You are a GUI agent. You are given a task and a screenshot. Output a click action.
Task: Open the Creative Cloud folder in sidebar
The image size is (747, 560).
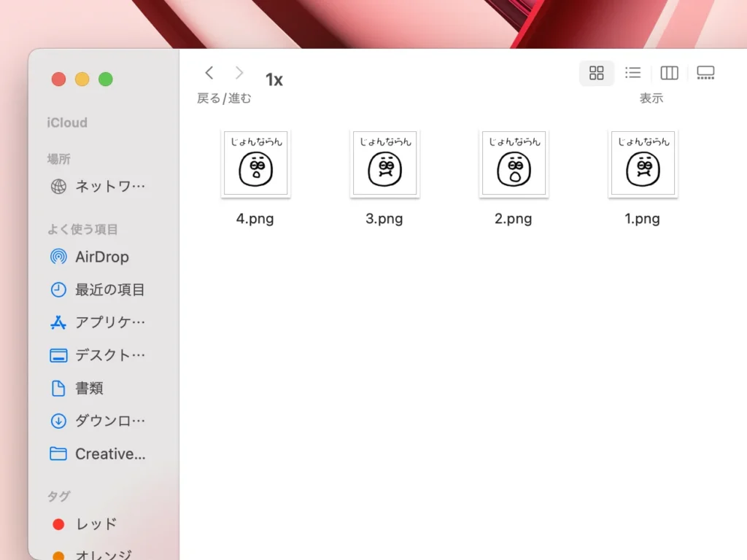pyautogui.click(x=109, y=454)
